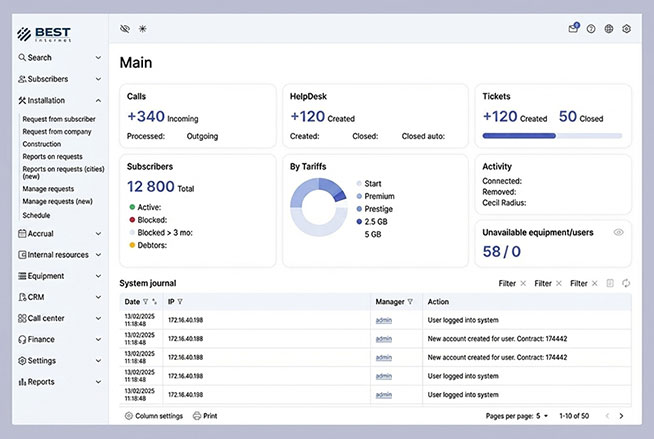Click the brightness theme icon in top bar
Viewport: 654px width, 439px height.
[142, 29]
